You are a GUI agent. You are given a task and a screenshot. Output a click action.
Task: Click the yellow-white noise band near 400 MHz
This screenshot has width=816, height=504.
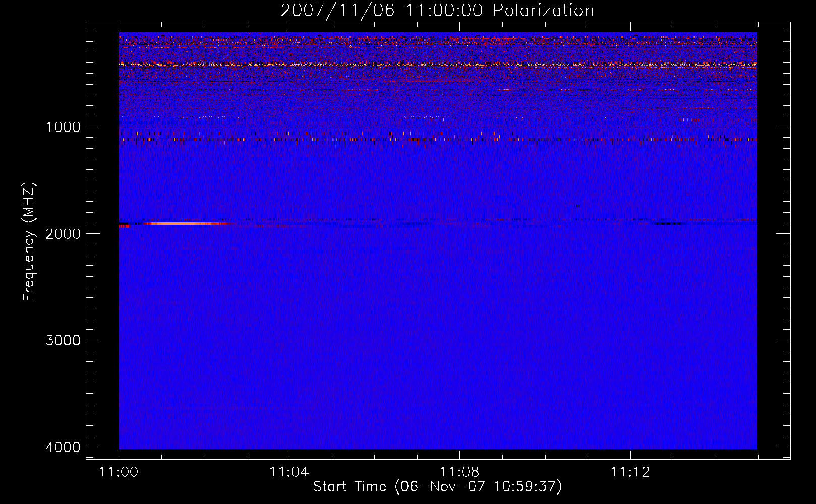[x=438, y=65]
